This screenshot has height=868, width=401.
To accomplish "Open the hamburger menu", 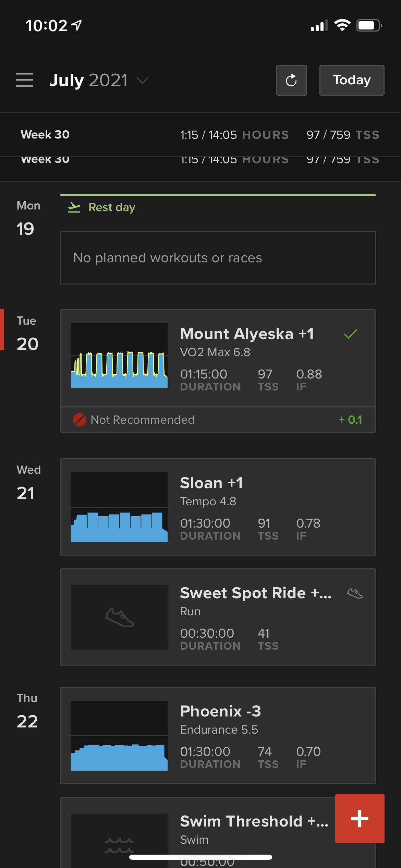I will pyautogui.click(x=24, y=80).
